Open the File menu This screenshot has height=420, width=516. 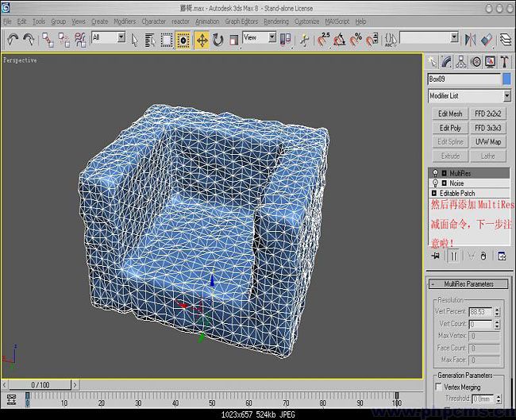[7, 21]
